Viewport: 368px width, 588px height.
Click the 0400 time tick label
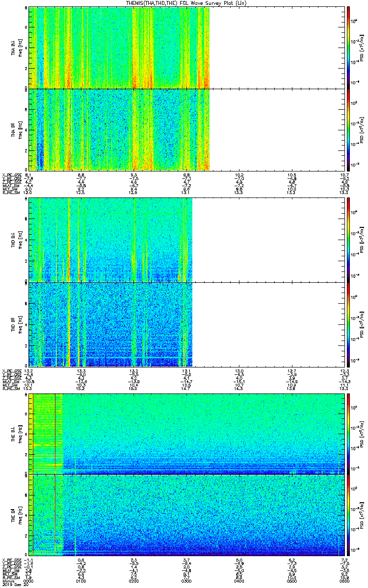click(x=239, y=580)
